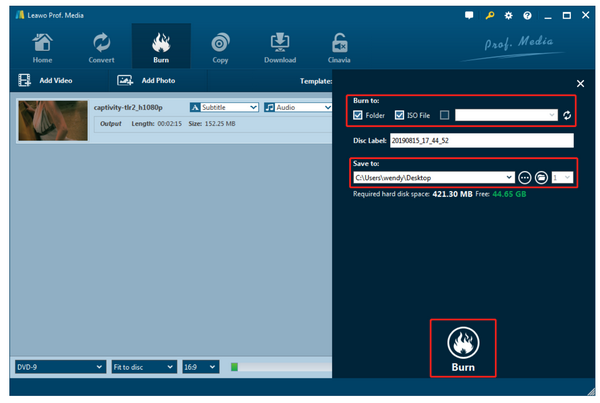Image resolution: width=600 pixels, height=403 pixels.
Task: Click the Template label in toolbar
Action: pos(316,81)
